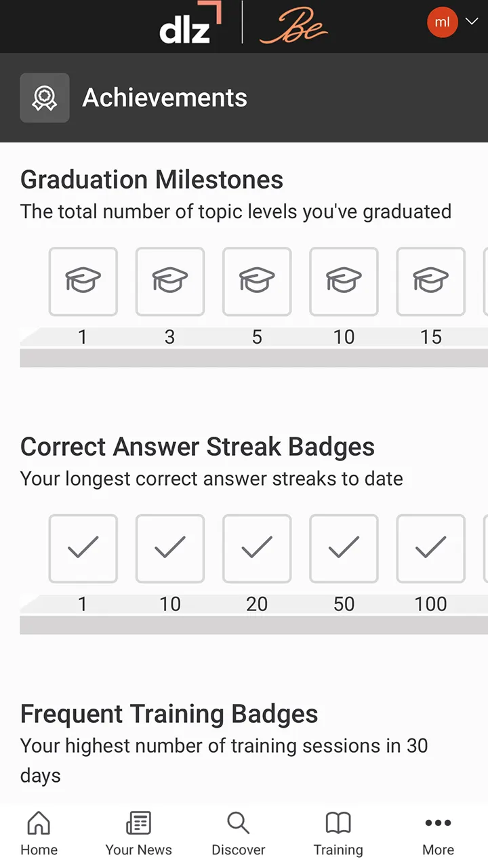Tap the Achievements ribbon badge icon
Viewport: 488px width, 868px height.
coord(45,98)
